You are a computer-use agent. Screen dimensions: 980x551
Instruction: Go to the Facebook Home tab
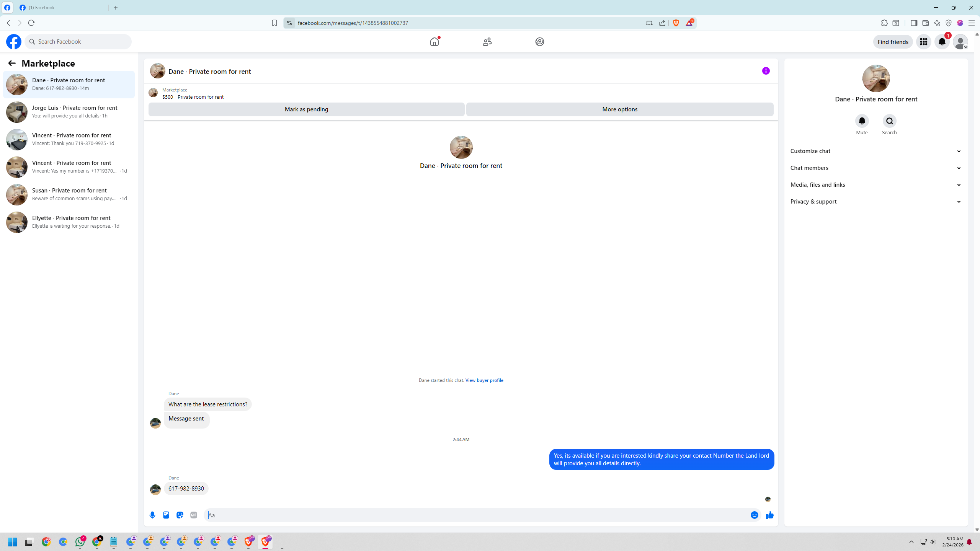pyautogui.click(x=434, y=42)
